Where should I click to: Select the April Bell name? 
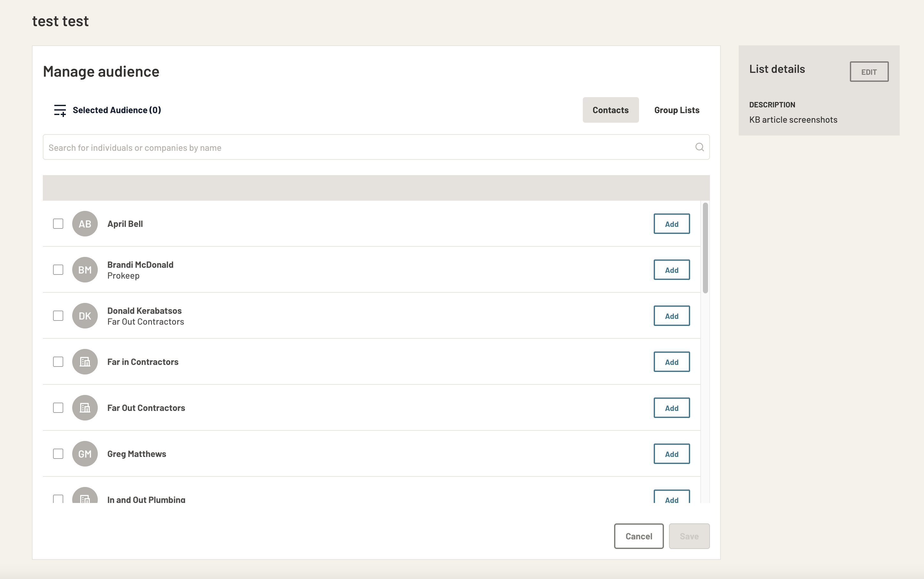125,224
